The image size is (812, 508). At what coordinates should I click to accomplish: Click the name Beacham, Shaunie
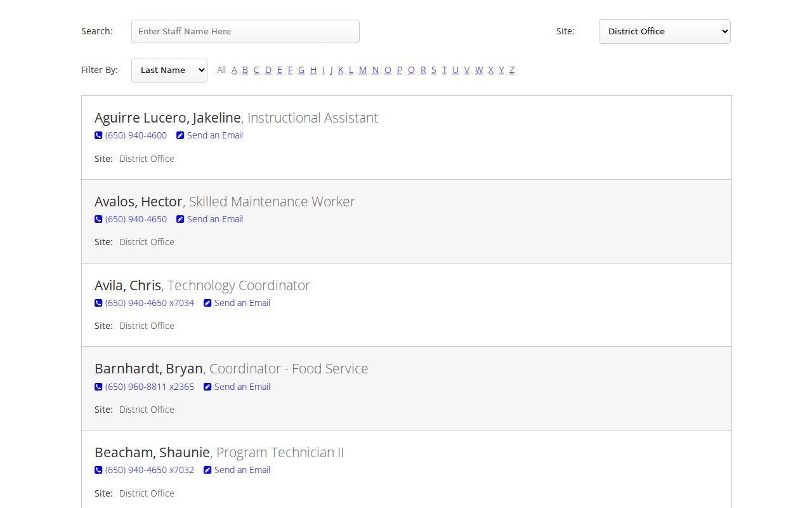point(152,453)
